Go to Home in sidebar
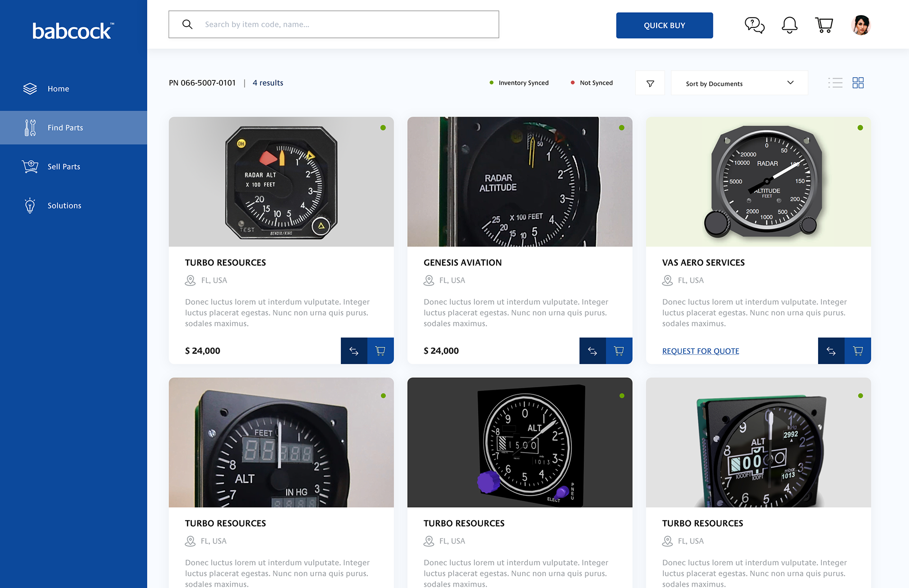909x588 pixels. point(58,89)
